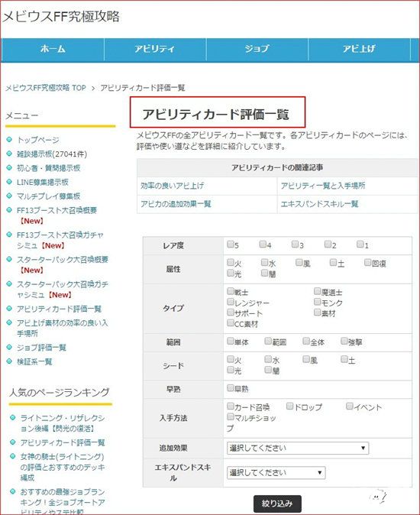Open アビカの追加効果一覧 related article
420x515 pixels.
[x=176, y=204]
